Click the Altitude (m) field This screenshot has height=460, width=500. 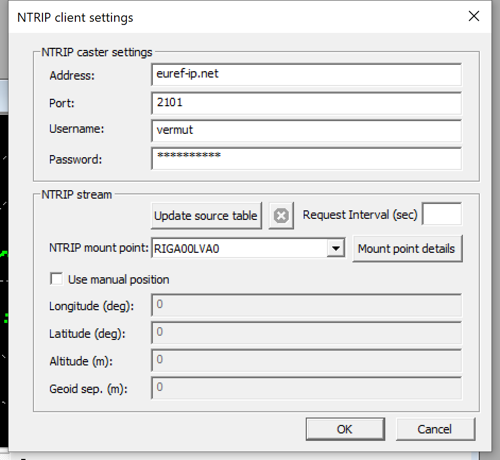click(x=306, y=360)
